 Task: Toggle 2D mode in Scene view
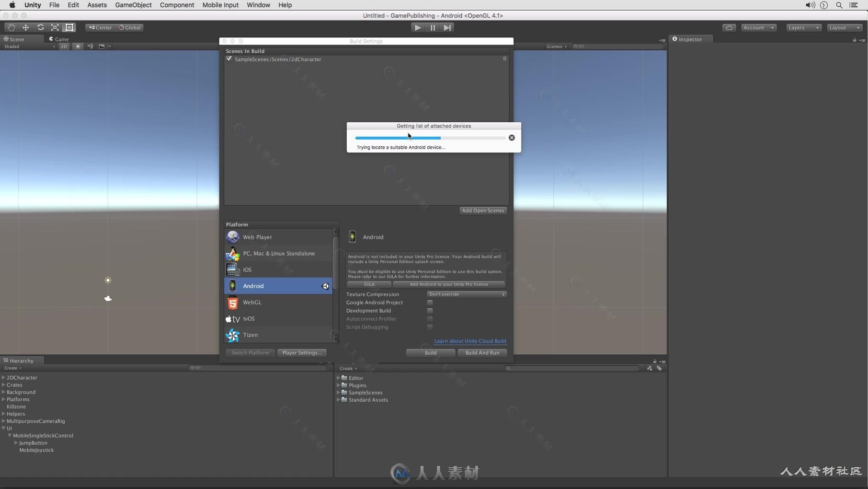(64, 47)
